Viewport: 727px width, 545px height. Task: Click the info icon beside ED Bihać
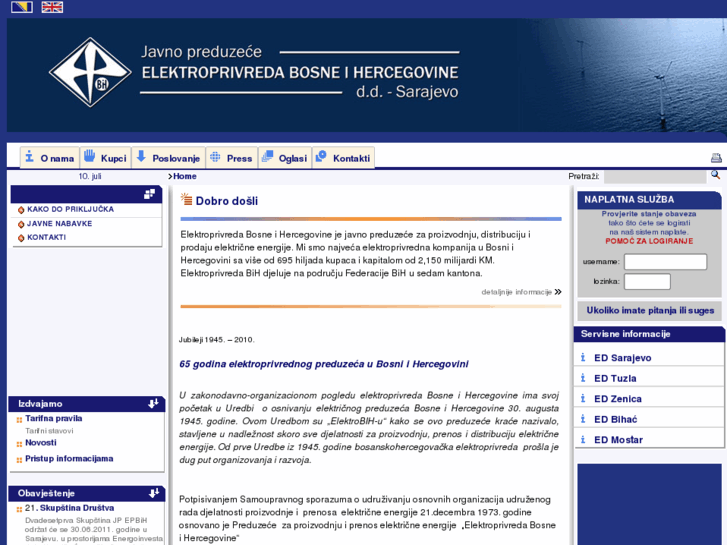(x=583, y=419)
